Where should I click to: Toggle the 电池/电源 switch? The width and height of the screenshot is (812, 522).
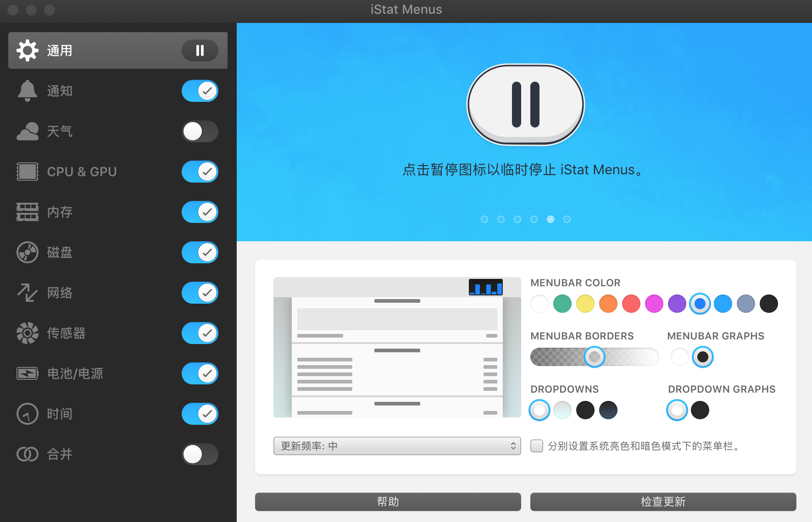click(200, 373)
